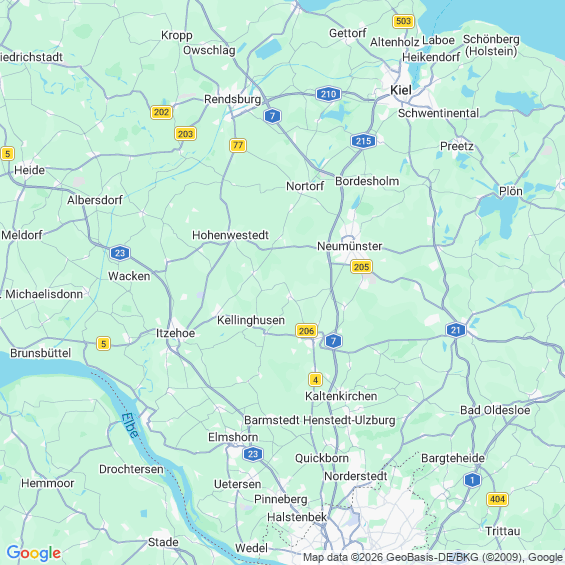Select the Kiel city label

pyautogui.click(x=401, y=90)
